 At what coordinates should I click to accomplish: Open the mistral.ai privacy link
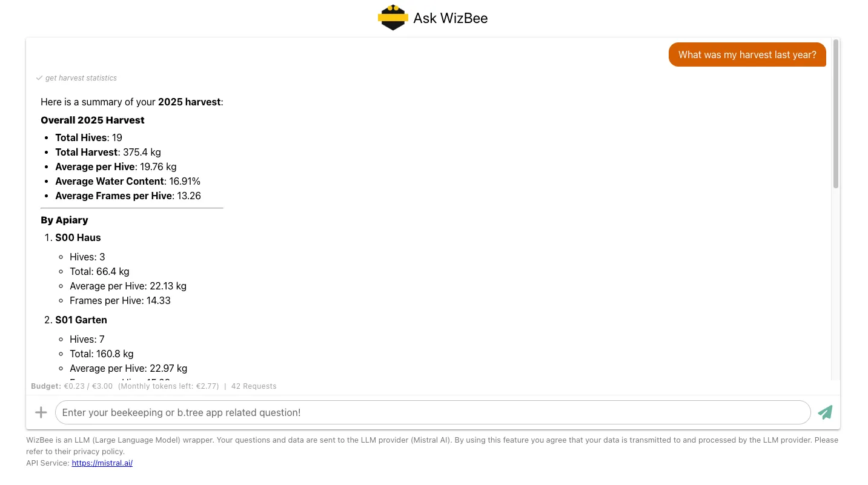[x=102, y=463]
